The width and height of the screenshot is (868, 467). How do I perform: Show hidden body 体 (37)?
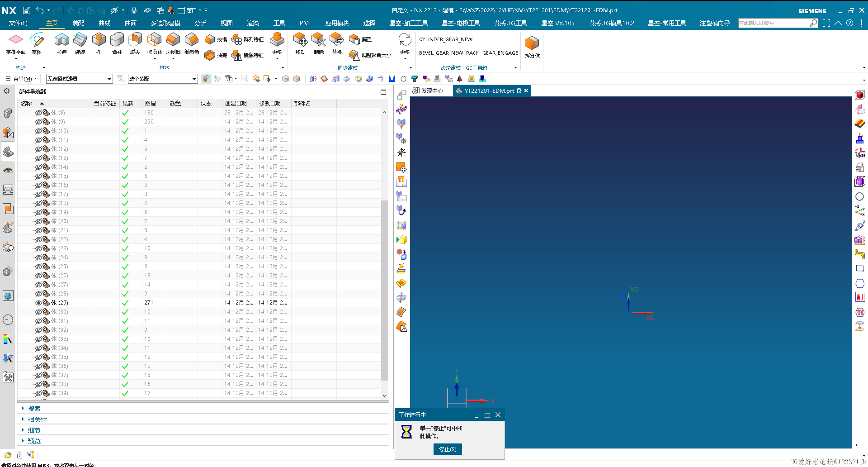click(38, 375)
